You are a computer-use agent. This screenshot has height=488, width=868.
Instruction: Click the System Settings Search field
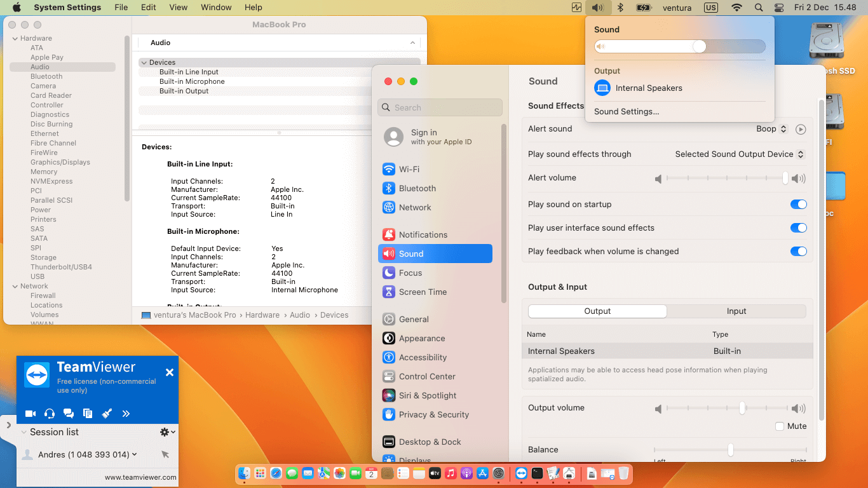point(440,107)
